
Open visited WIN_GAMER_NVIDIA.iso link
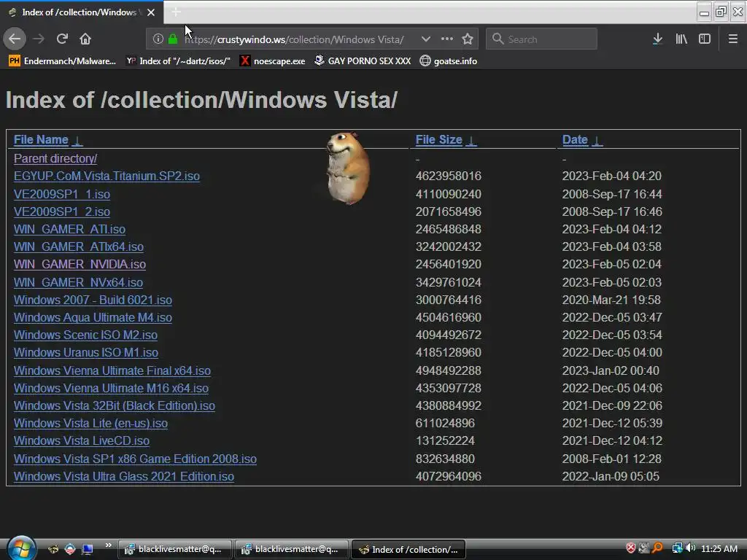coord(80,264)
